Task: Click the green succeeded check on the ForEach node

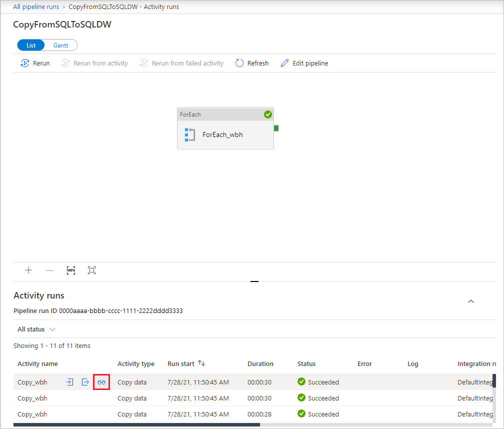Action: click(x=268, y=114)
